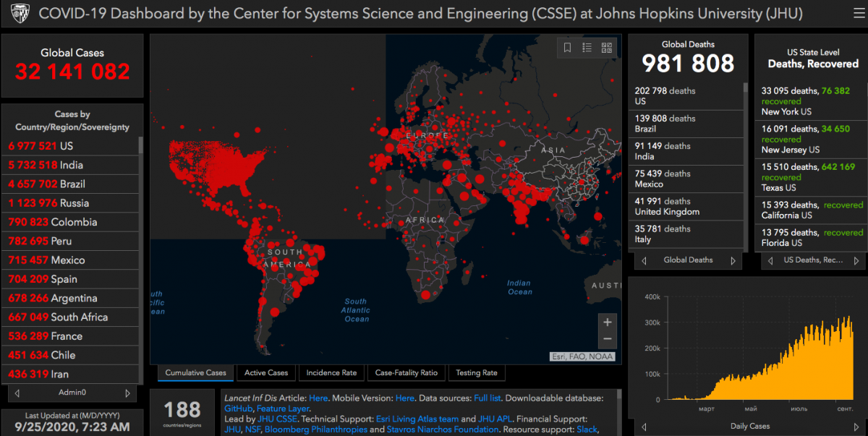Switch to the Active Cases tab
Viewport: 868px width, 436px height.
click(x=266, y=373)
